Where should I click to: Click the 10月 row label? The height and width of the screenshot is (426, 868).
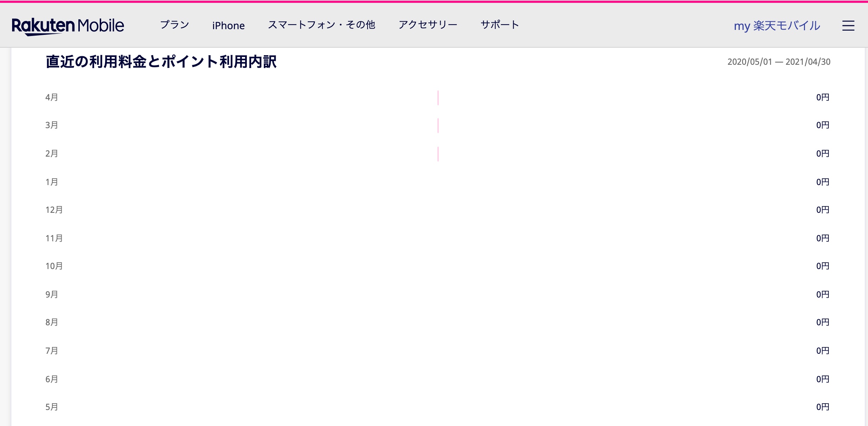54,266
